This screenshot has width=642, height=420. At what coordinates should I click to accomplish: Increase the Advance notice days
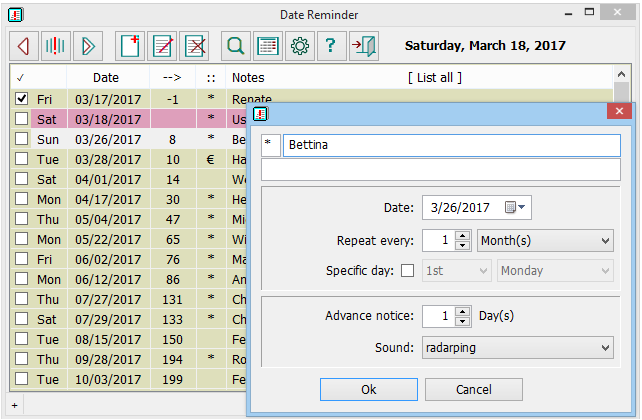tap(463, 312)
